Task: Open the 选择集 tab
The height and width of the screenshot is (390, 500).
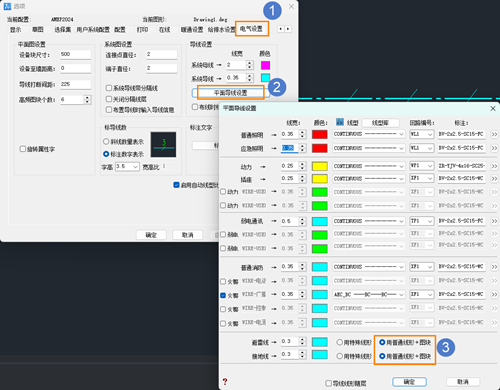Action: click(62, 29)
